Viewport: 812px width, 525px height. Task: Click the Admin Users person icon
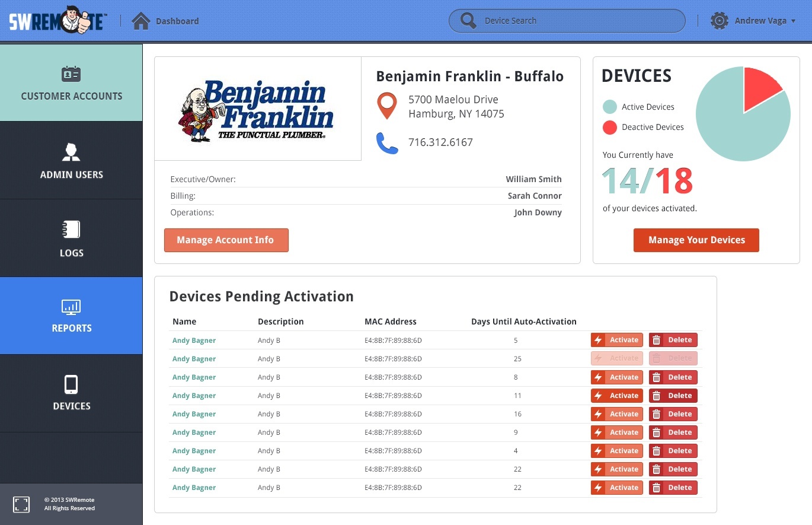click(71, 152)
